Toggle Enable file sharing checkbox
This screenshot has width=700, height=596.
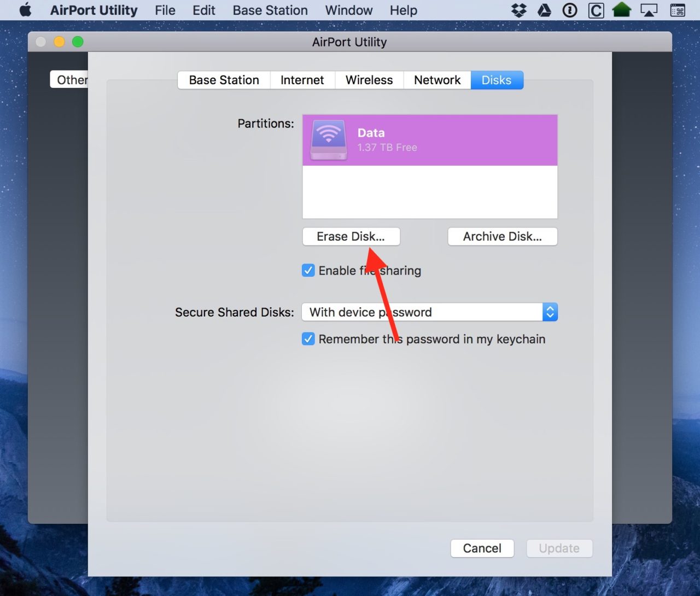[x=308, y=270]
